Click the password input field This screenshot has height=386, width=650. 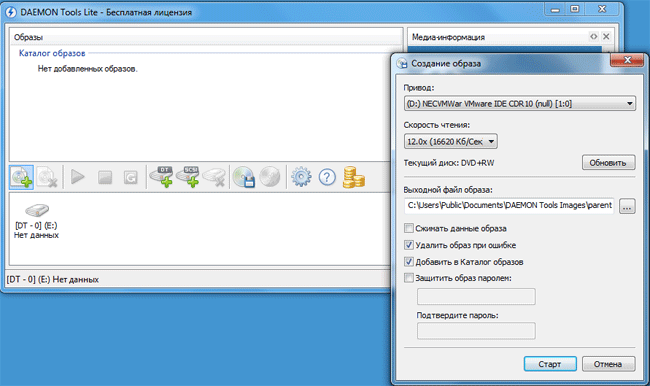pyautogui.click(x=476, y=296)
